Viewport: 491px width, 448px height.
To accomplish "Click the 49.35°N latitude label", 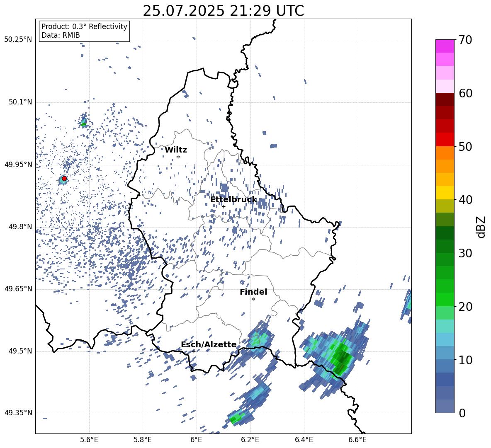I will point(18,413).
